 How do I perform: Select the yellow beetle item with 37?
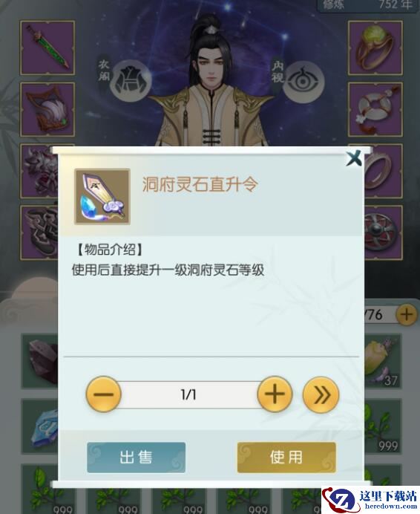[383, 361]
